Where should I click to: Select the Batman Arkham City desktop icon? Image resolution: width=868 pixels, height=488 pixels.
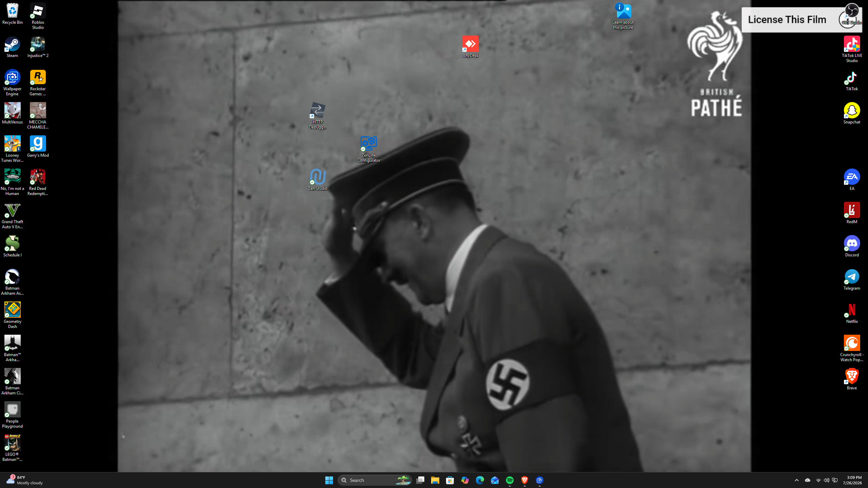pos(13,382)
